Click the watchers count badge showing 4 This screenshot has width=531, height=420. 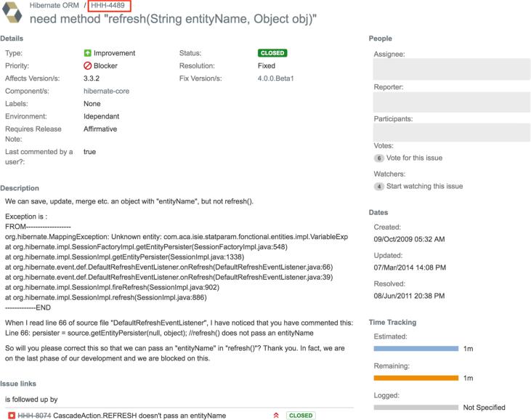coord(378,187)
